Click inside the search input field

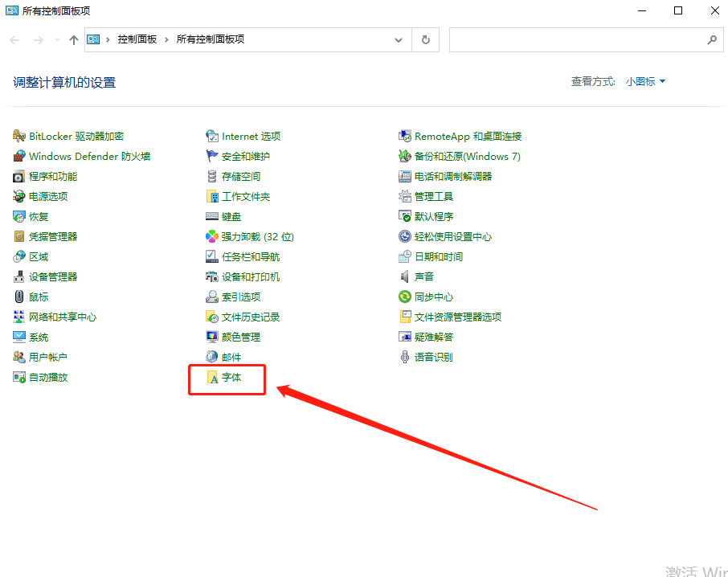[579, 39]
